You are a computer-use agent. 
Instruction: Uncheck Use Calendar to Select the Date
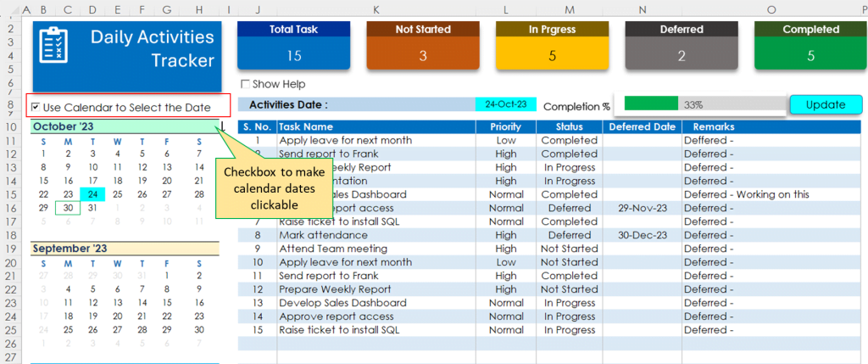point(36,108)
